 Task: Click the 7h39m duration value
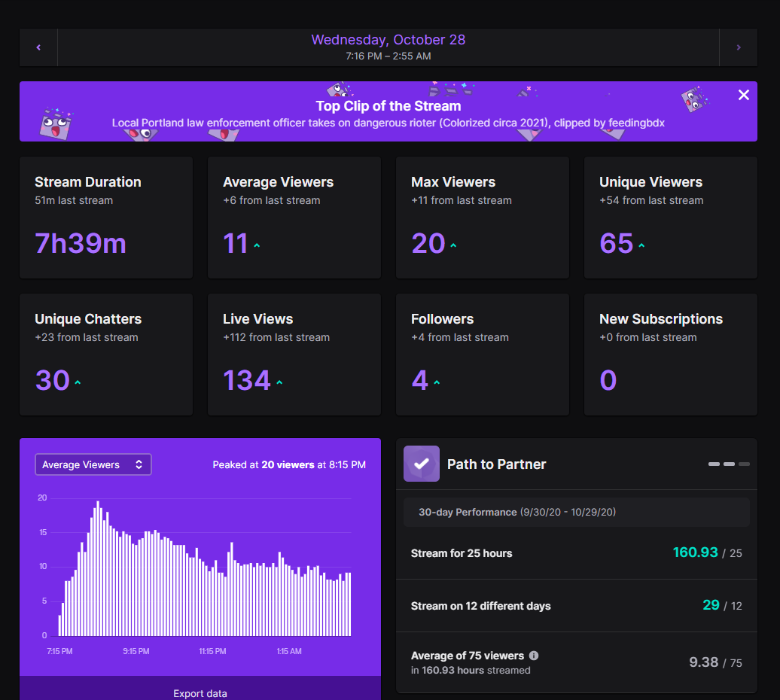[81, 243]
